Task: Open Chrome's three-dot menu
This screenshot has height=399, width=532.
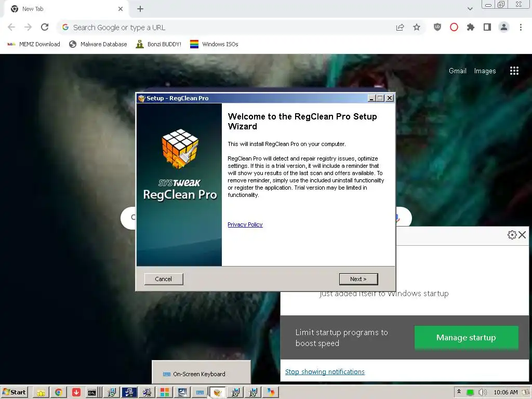Action: (521, 27)
